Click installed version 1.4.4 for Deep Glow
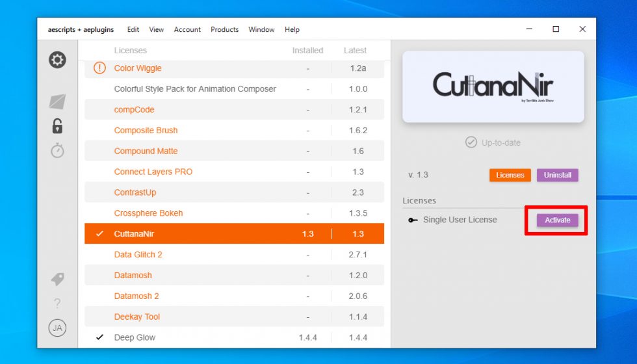637x364 pixels. click(307, 337)
